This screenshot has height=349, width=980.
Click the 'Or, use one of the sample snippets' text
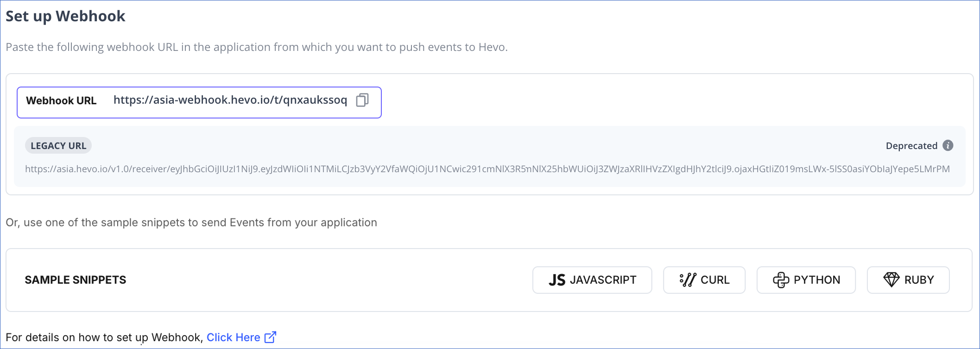pyautogui.click(x=191, y=223)
